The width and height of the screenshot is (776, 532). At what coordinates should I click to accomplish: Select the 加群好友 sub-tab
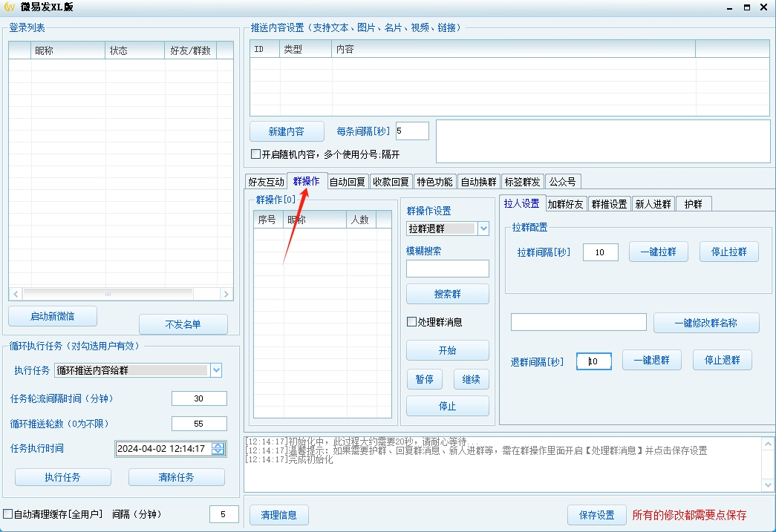[x=566, y=204]
